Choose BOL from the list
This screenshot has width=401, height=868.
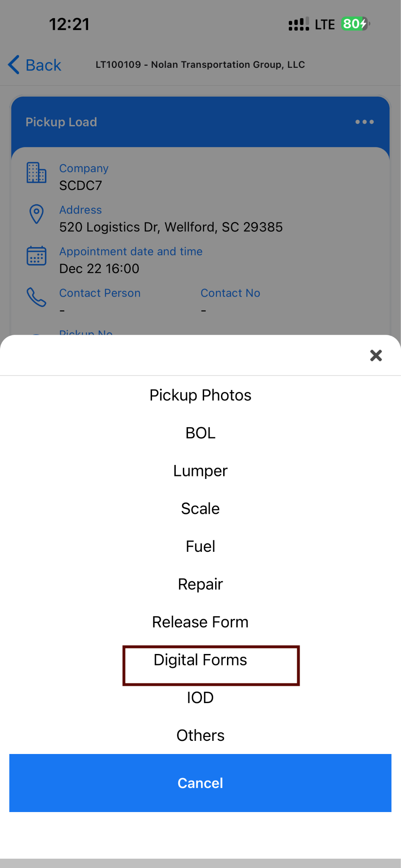pyautogui.click(x=200, y=433)
